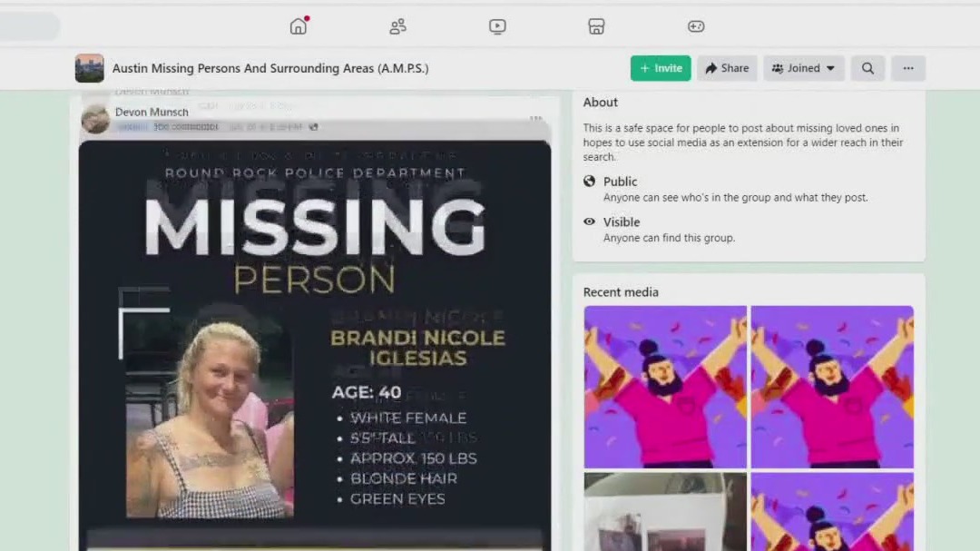Viewport: 980px width, 551px height.
Task: Share the group using the Share button
Action: point(726,68)
